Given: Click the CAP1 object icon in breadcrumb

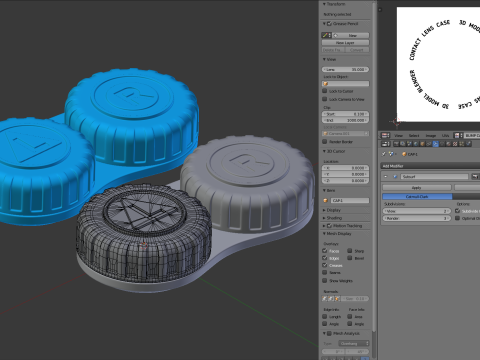Looking at the screenshot, I should click(404, 154).
